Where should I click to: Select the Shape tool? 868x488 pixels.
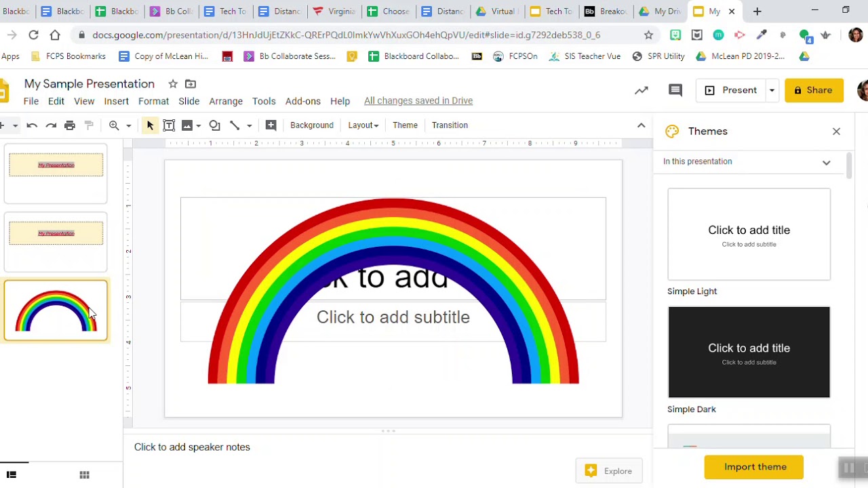214,125
